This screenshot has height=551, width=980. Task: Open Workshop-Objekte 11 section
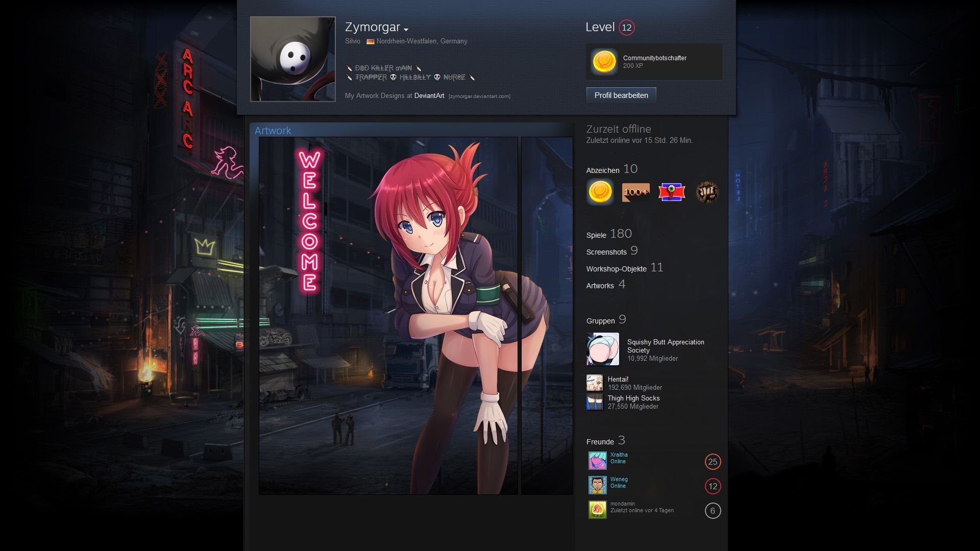point(625,268)
